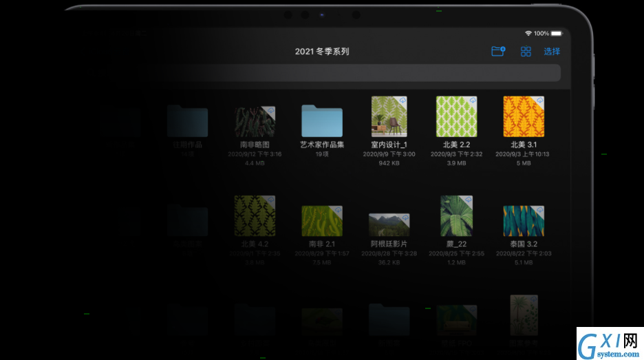Tap iCloud download badge on 南非 2.1
The width and height of the screenshot is (644, 360).
pyautogui.click(x=338, y=210)
